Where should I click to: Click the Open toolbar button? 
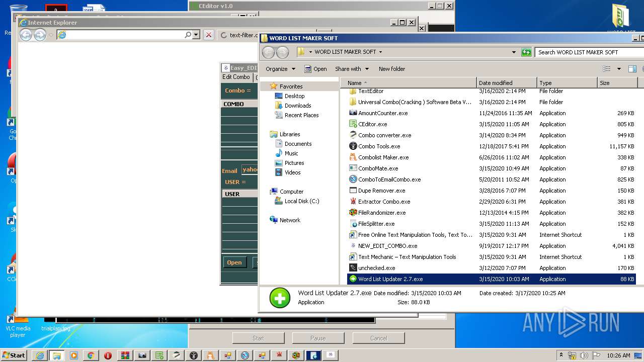[315, 69]
